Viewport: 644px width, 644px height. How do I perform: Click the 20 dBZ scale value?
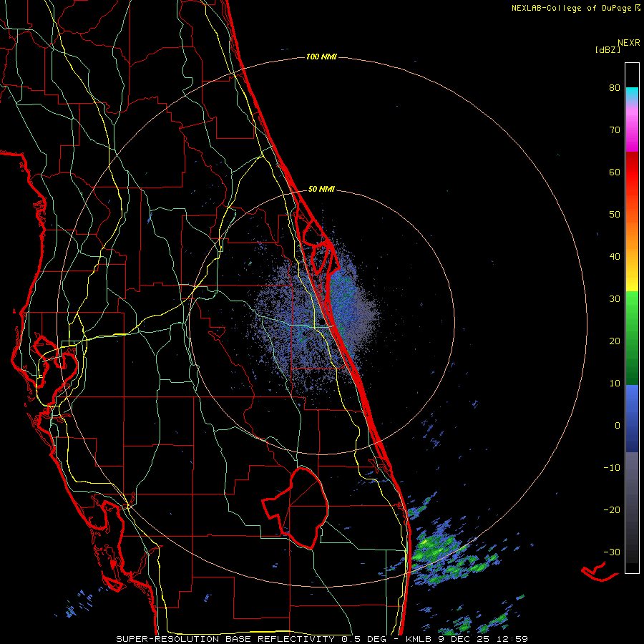coord(615,341)
